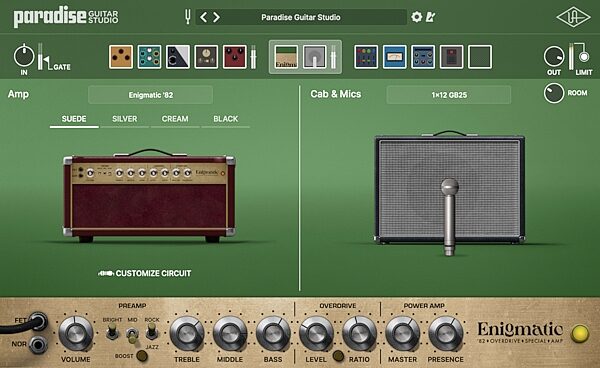Adjust the OUT output level knob
This screenshot has width=600, height=368.
click(554, 56)
